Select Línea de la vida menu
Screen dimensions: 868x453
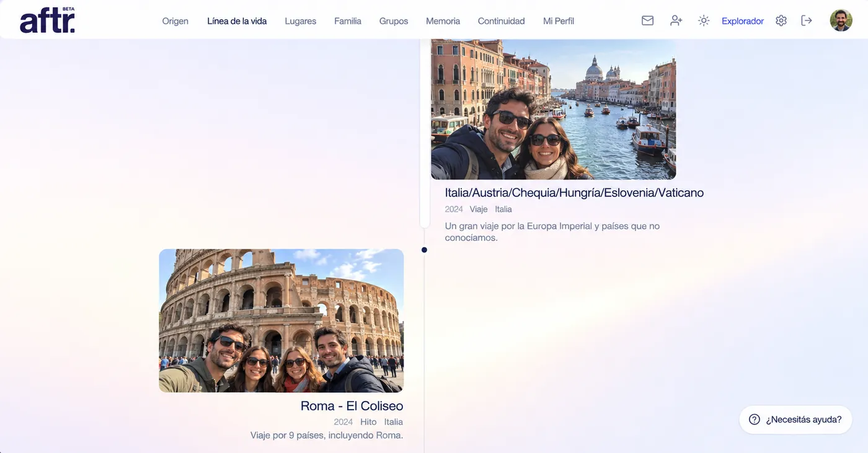[237, 21]
